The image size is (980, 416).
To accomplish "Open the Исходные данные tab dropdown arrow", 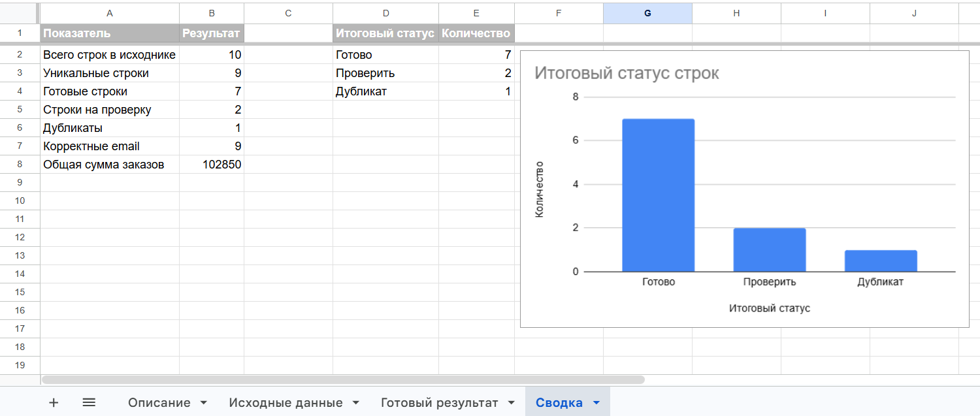I will (x=355, y=403).
